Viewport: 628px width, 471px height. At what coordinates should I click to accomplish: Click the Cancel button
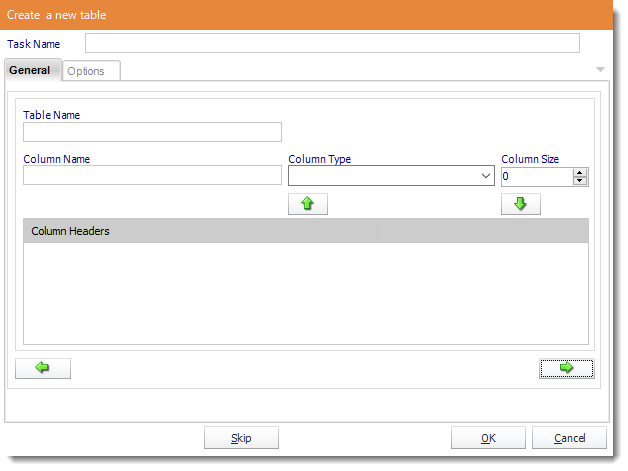pos(569,438)
